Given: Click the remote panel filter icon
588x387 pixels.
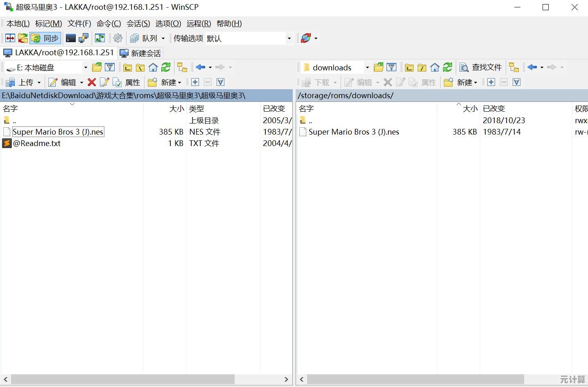Looking at the screenshot, I should coord(391,67).
